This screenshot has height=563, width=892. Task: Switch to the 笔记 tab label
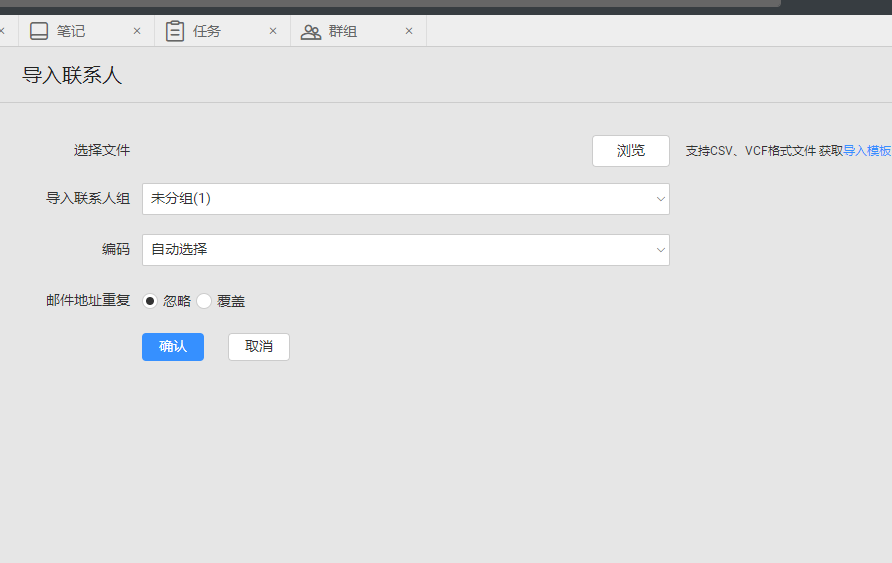pos(71,31)
